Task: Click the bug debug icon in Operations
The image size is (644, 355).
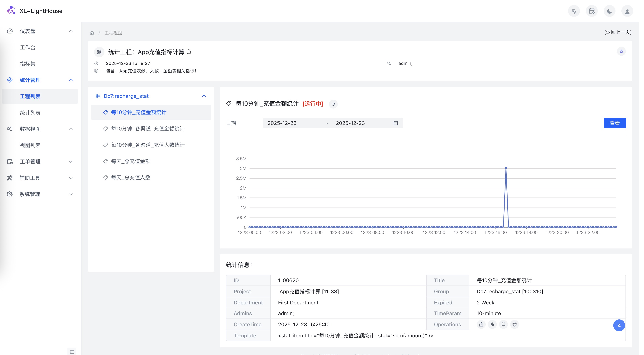Action: point(515,324)
